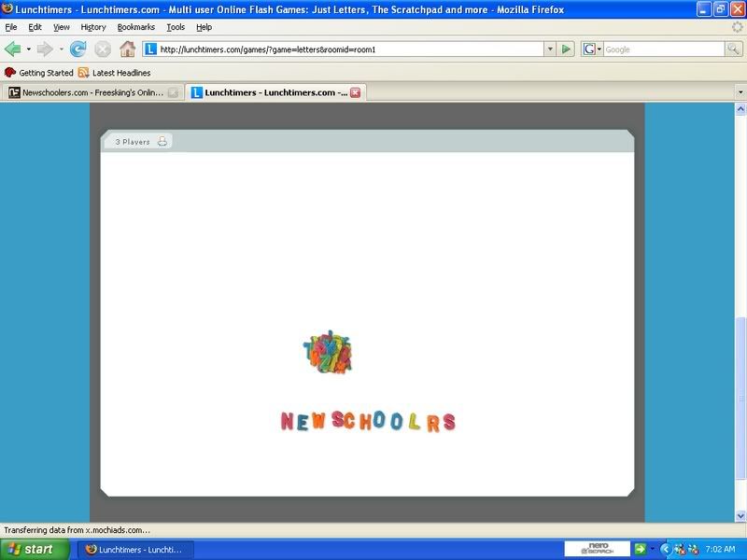Expand the tab list dropdown arrow
The width and height of the screenshot is (747, 560).
tap(737, 92)
